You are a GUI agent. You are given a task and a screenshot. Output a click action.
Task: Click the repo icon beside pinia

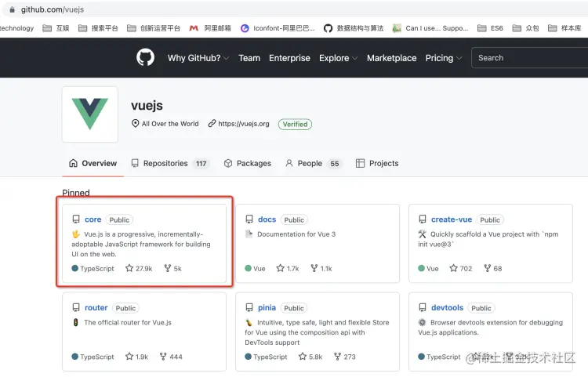249,308
